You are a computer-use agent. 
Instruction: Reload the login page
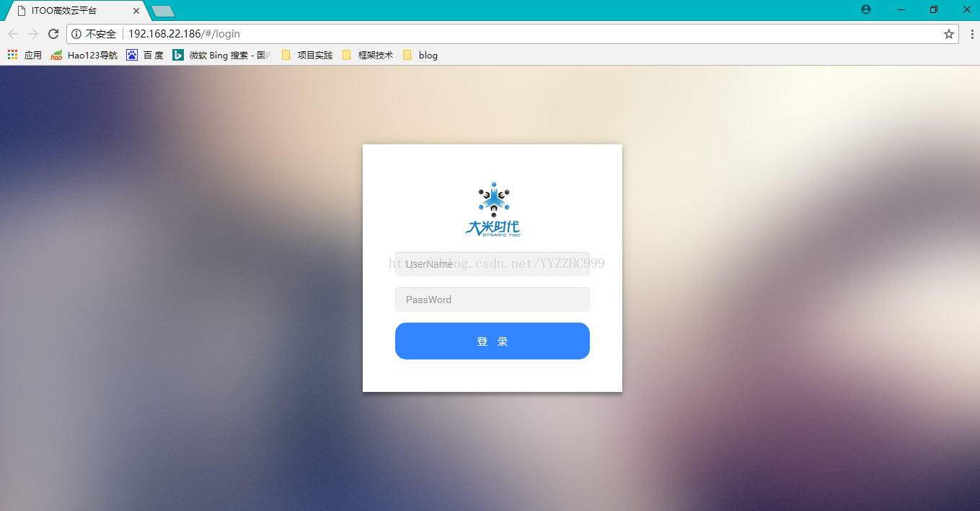coord(53,34)
